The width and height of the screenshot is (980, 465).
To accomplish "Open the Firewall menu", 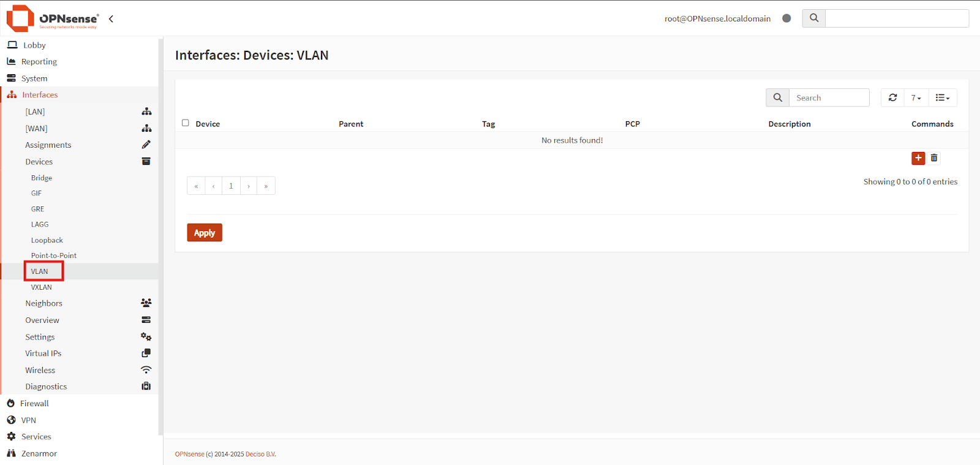I will point(34,404).
